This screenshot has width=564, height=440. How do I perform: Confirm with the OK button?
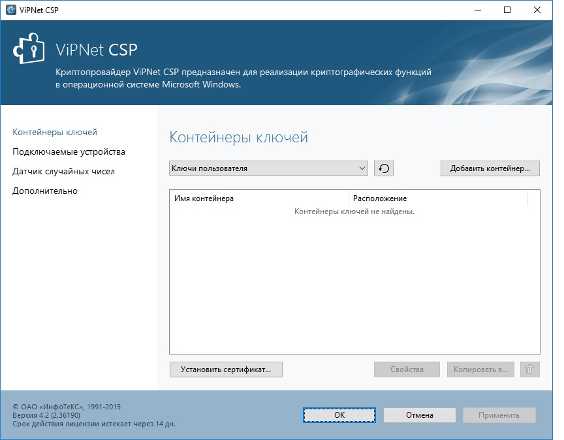(x=339, y=415)
